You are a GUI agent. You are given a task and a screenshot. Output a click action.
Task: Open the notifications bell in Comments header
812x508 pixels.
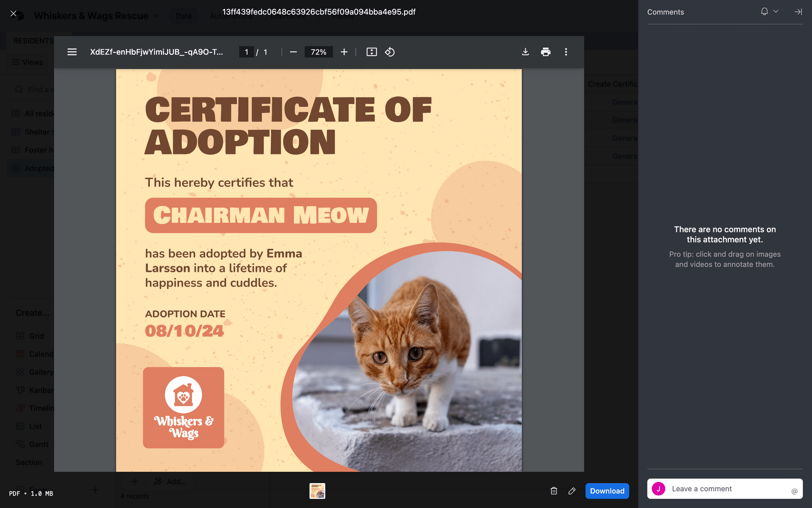coord(764,11)
